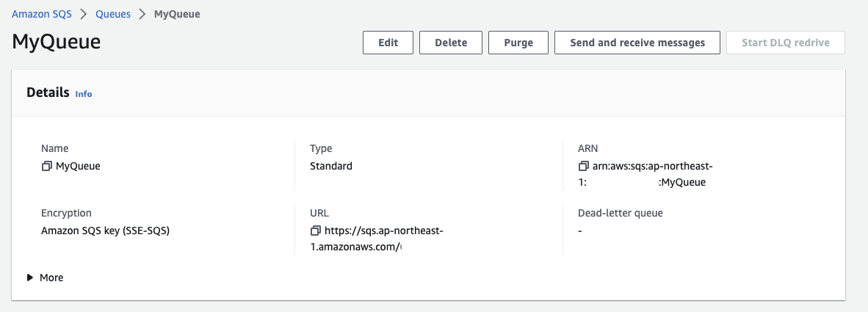Copy the ARN with its copy icon
Screen dimensions: 868x312
pos(584,166)
